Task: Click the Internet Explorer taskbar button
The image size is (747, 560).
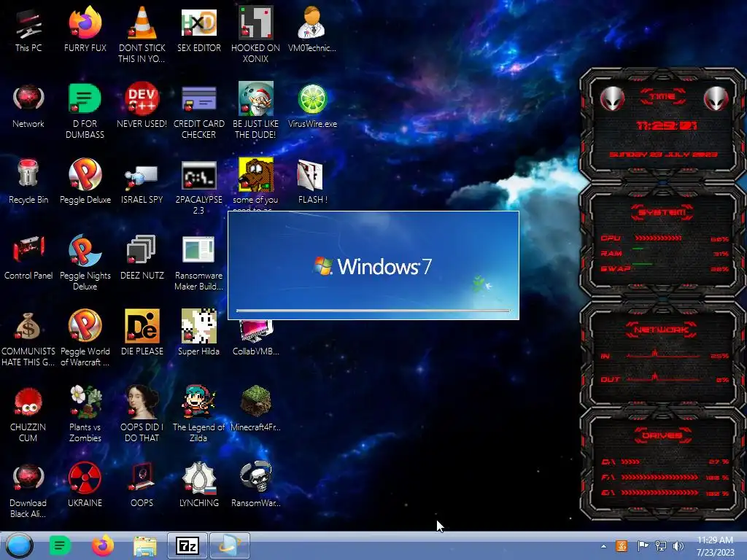Action: [x=229, y=545]
